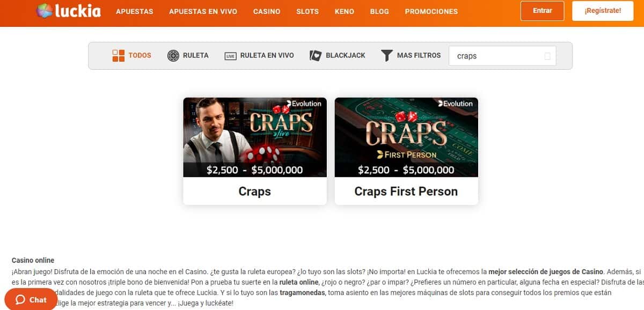Open the Apuestas en Vivo section
This screenshot has width=644, height=310.
coord(203,11)
